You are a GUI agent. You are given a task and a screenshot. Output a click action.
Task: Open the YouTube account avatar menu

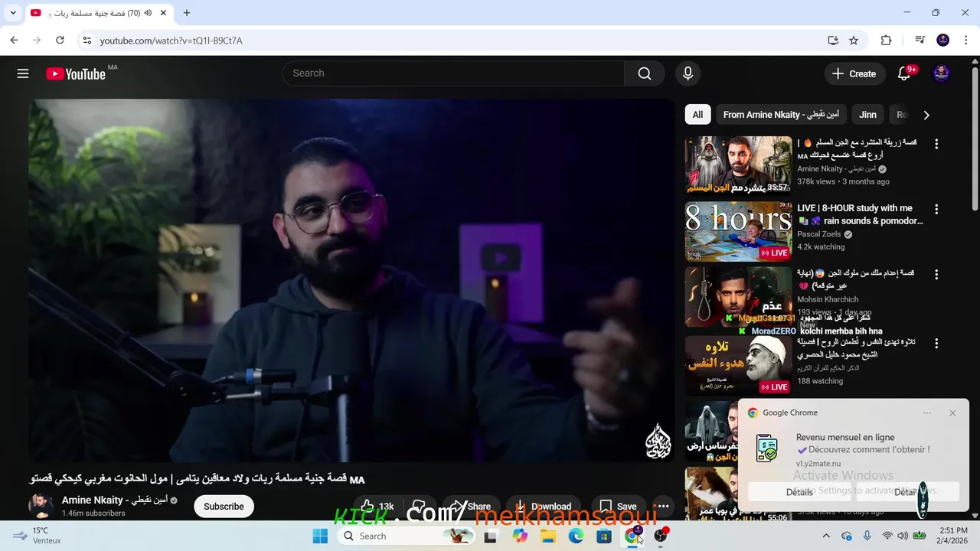click(941, 73)
